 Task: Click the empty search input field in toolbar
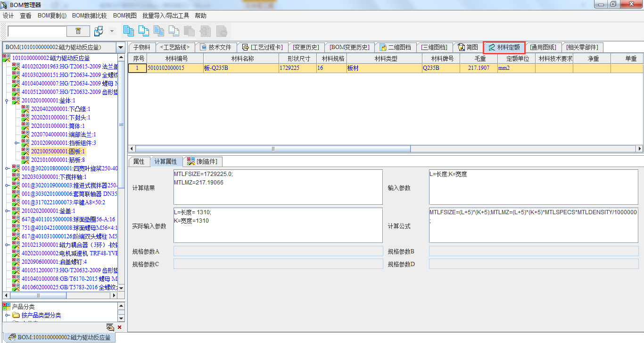point(37,31)
